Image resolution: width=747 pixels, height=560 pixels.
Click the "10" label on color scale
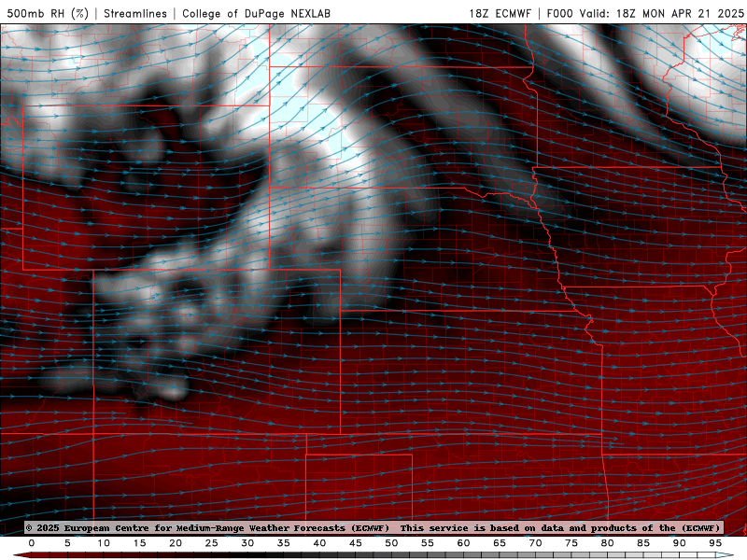click(x=104, y=543)
